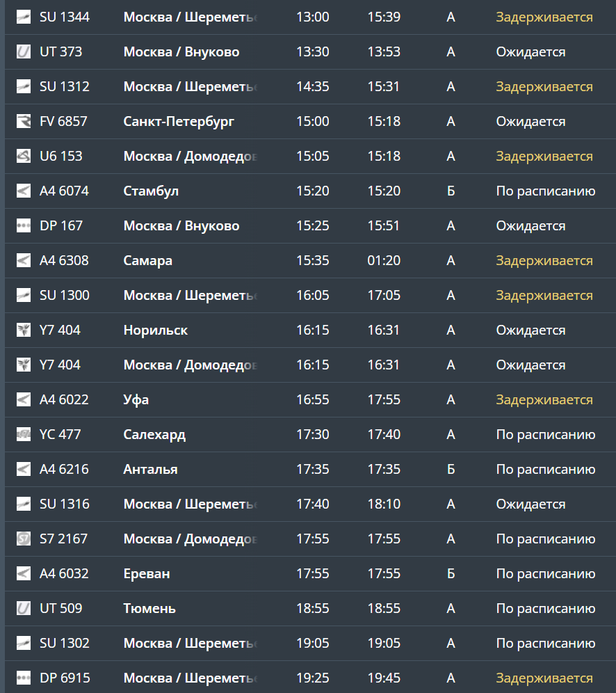Click Задерживается status for flight A4 6022
616x693 pixels.
coord(544,400)
